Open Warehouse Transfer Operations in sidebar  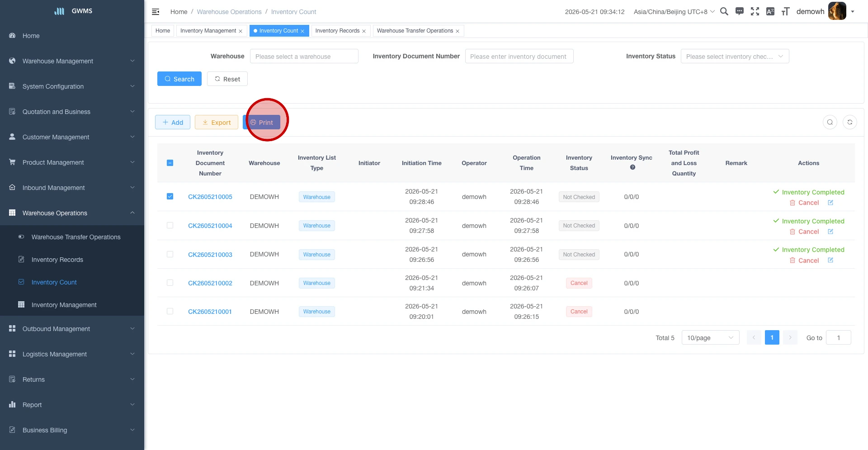click(72, 237)
